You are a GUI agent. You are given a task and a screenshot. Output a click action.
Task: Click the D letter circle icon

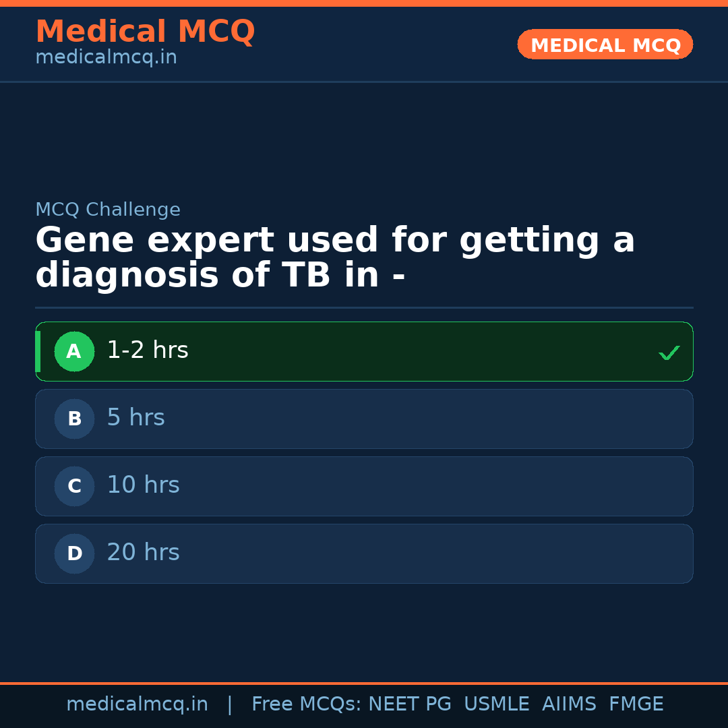(x=74, y=553)
